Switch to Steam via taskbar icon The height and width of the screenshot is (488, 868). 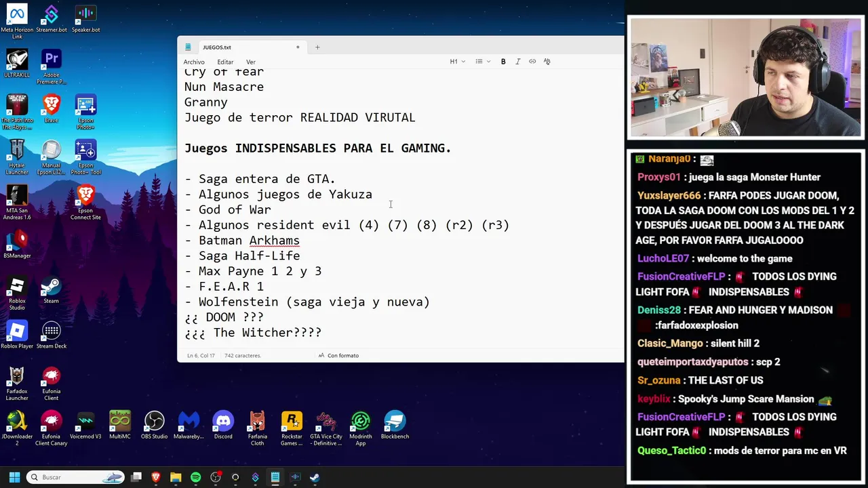tap(315, 477)
